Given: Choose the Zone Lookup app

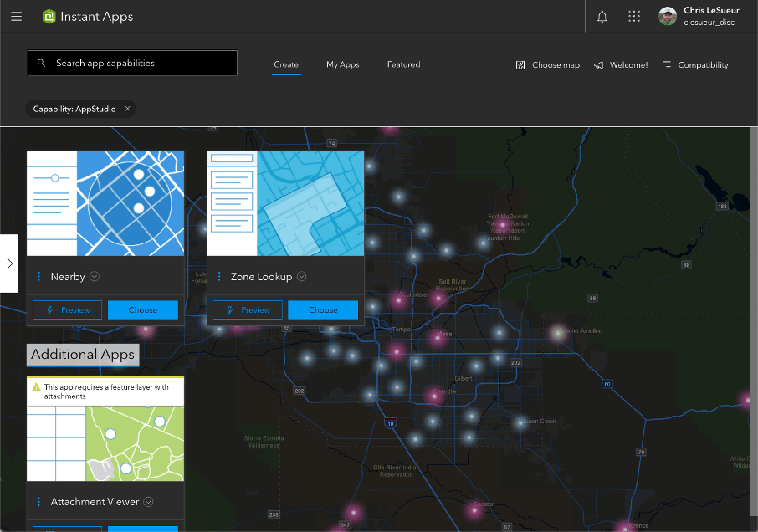Looking at the screenshot, I should 323,310.
